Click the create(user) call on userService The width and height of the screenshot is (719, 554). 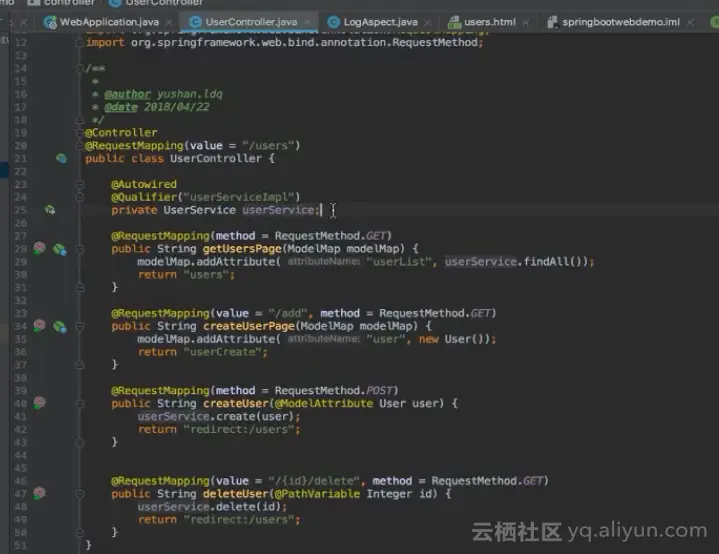pyautogui.click(x=255, y=416)
